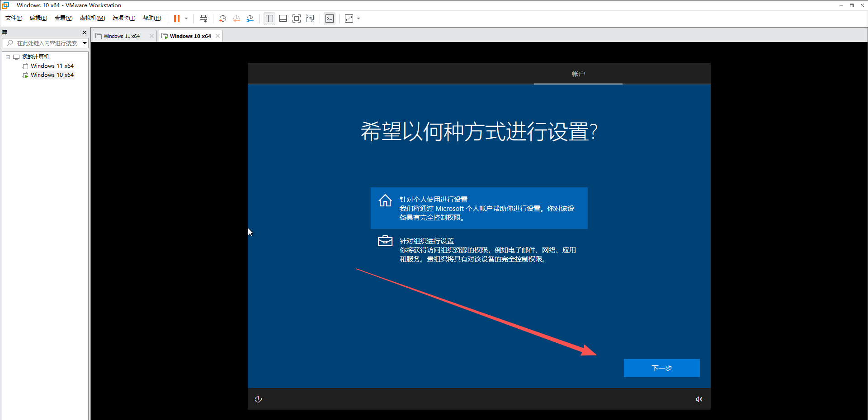Click the library search input field

[x=47, y=43]
